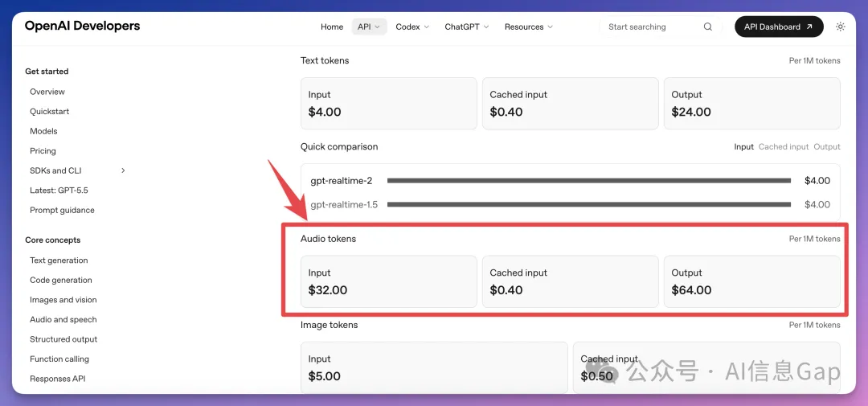The height and width of the screenshot is (406, 868).
Task: Open Code generation sidebar link
Action: [61, 281]
